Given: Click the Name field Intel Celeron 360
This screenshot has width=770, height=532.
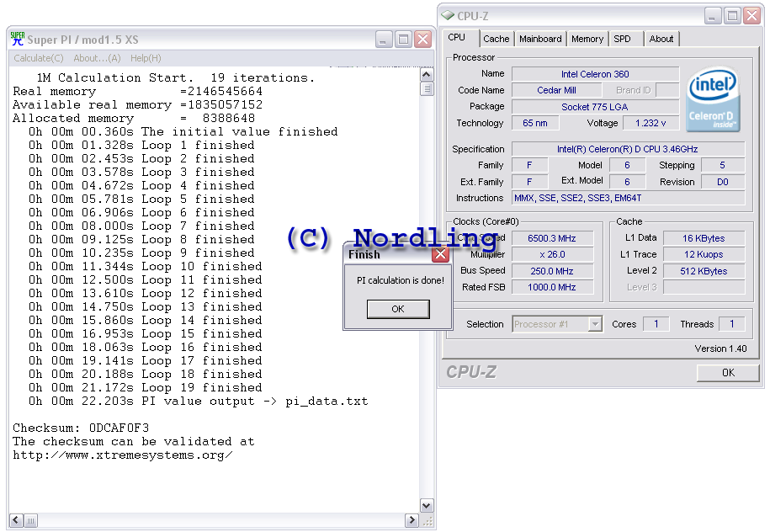Looking at the screenshot, I should tap(595, 74).
